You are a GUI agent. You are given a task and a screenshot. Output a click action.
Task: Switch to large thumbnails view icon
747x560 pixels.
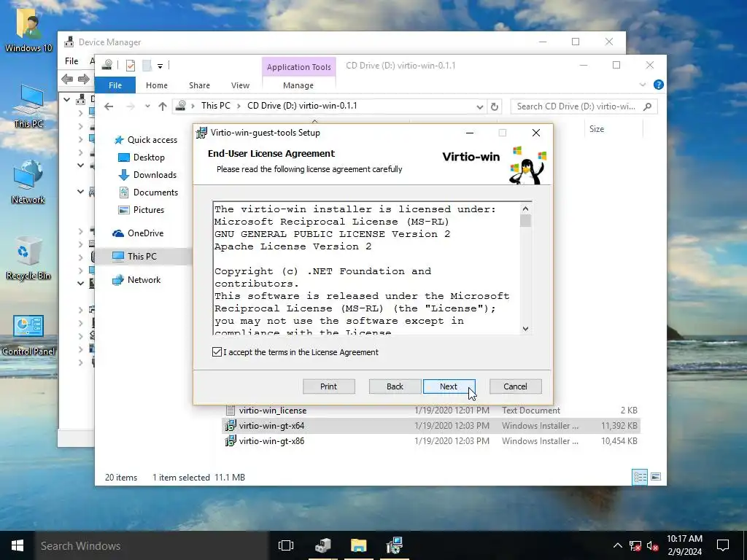656,477
